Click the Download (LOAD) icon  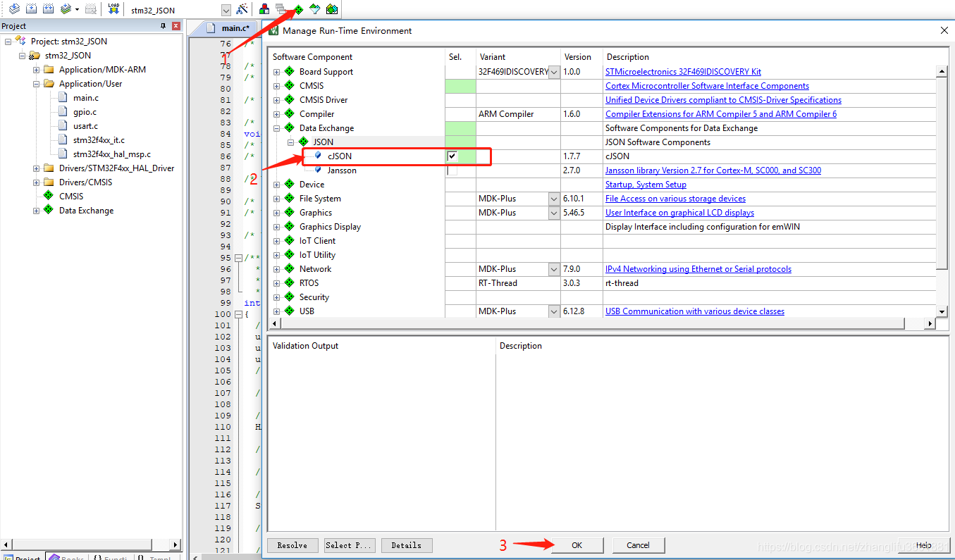[x=113, y=9]
